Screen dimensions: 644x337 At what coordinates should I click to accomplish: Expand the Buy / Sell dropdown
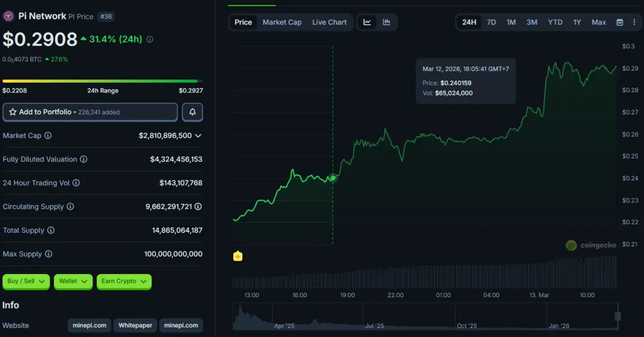(x=26, y=281)
